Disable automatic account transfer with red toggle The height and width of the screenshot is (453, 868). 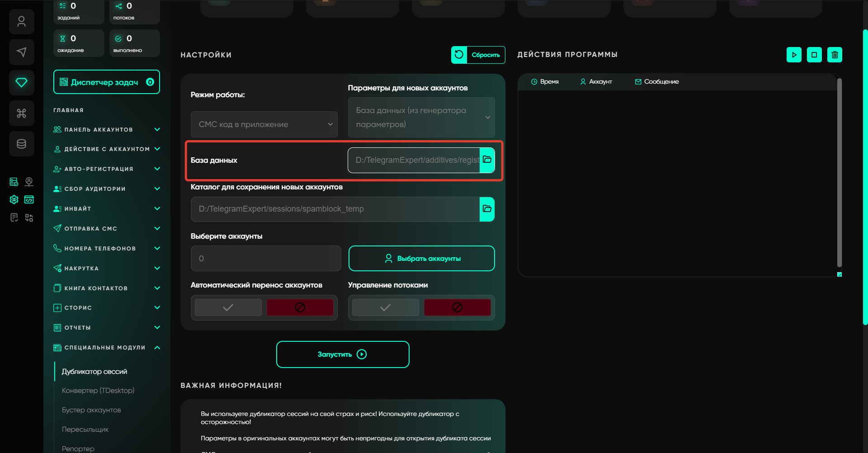tap(300, 307)
